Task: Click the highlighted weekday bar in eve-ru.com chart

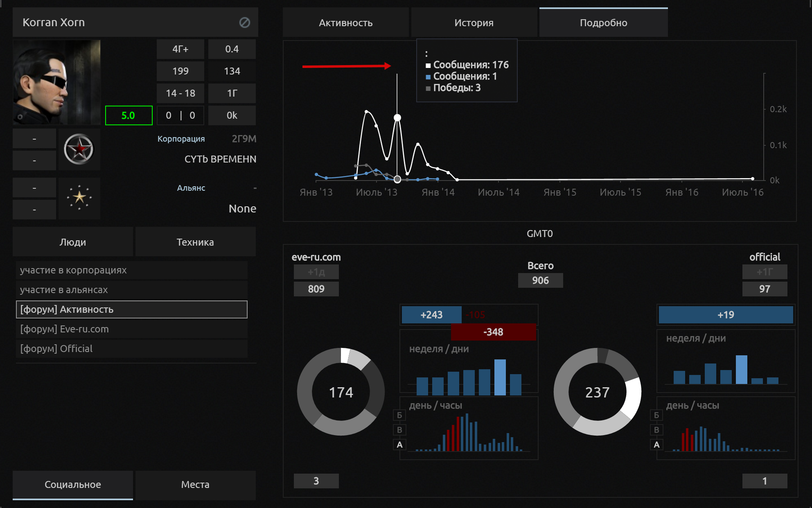Action: tap(500, 377)
